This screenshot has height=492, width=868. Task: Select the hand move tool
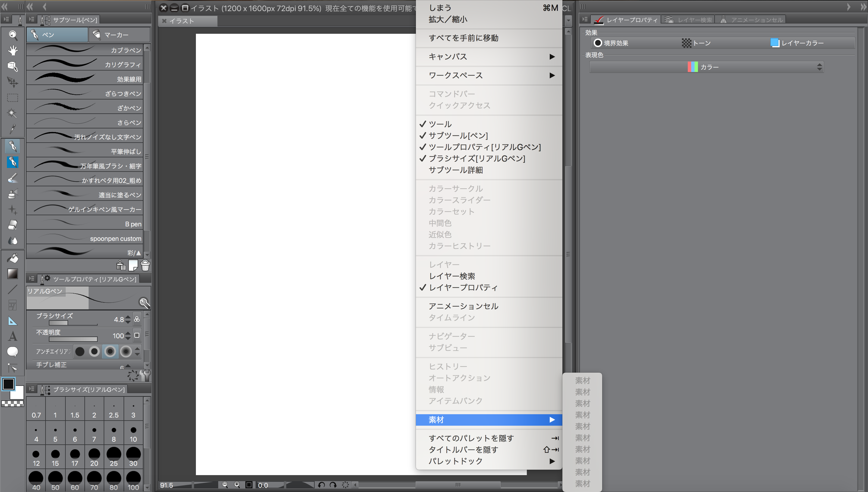point(13,51)
